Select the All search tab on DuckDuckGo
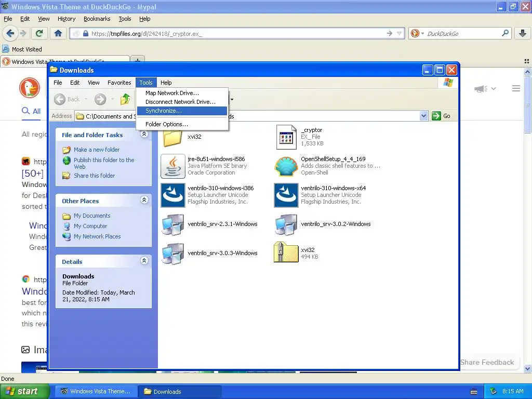Screen dimensions: 532x399 point(31,111)
